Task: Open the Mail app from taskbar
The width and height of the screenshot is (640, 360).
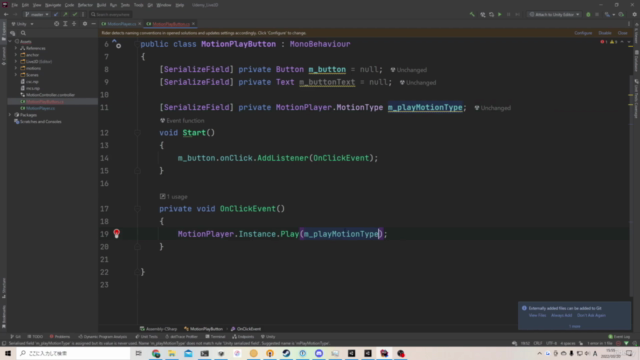Action: [188, 353]
